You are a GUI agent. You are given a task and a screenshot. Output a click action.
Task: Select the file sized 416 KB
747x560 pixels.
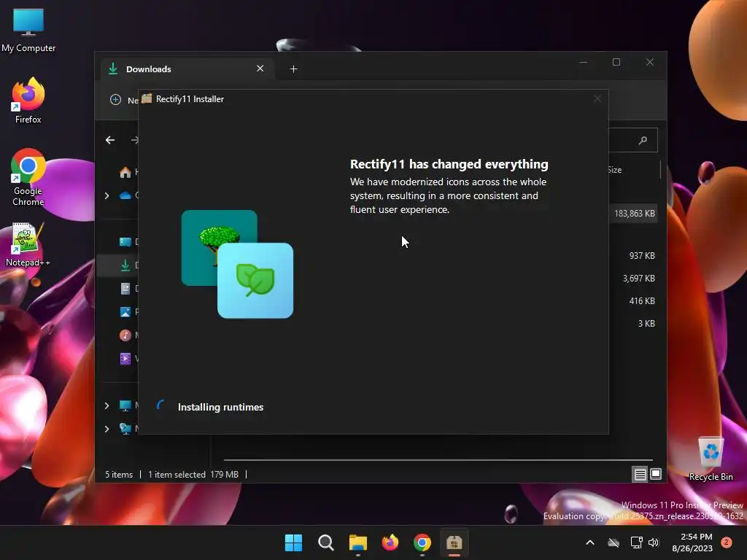pos(642,301)
